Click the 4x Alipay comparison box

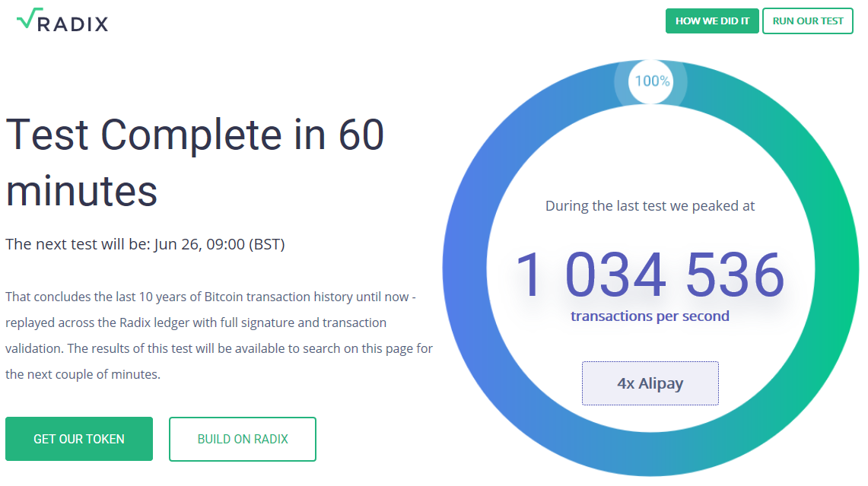click(x=650, y=383)
